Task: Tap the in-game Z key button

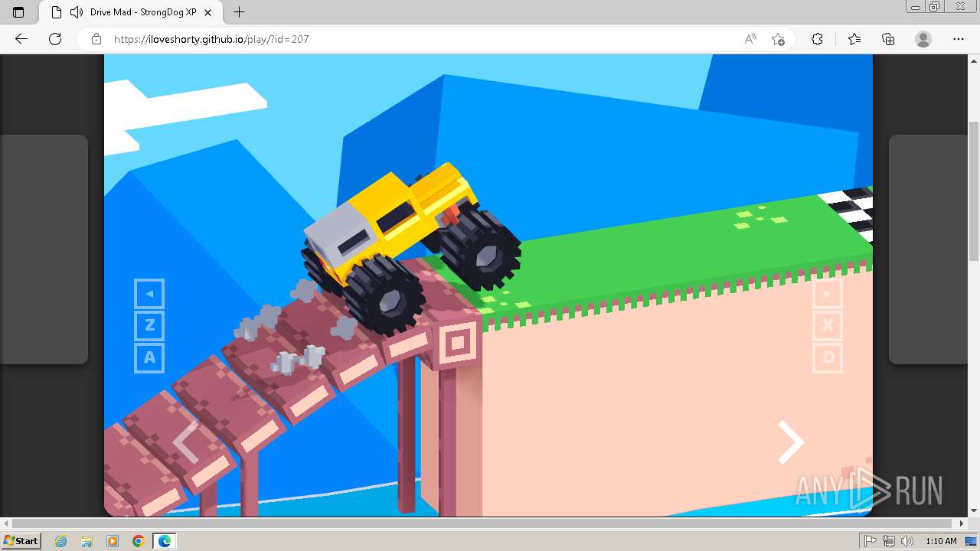Action: (149, 326)
